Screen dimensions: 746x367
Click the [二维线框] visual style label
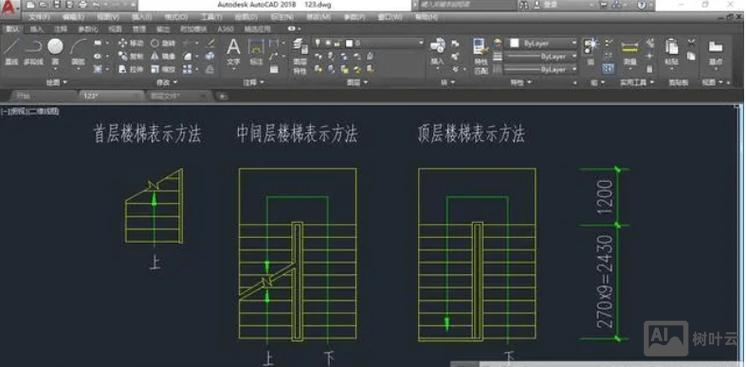pyautogui.click(x=42, y=111)
